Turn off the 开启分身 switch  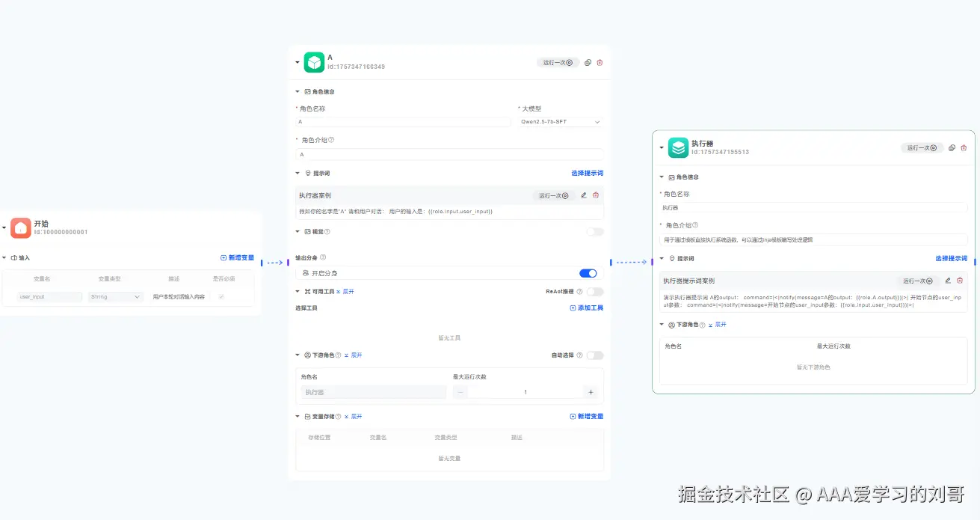(588, 274)
